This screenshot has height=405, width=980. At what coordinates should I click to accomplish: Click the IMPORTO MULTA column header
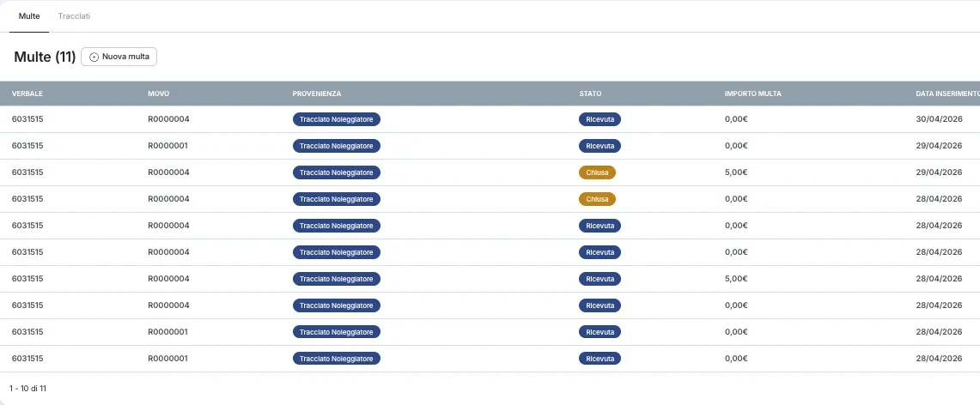coord(753,94)
